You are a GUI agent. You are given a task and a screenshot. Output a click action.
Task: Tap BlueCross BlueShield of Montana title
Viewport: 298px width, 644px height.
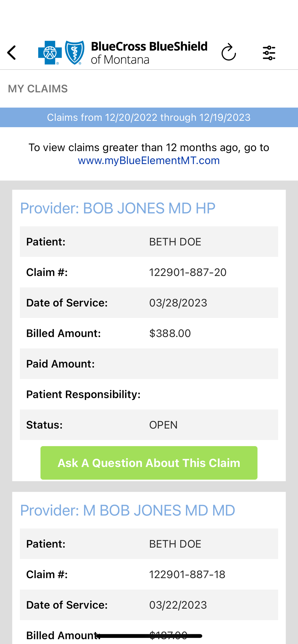149,53
